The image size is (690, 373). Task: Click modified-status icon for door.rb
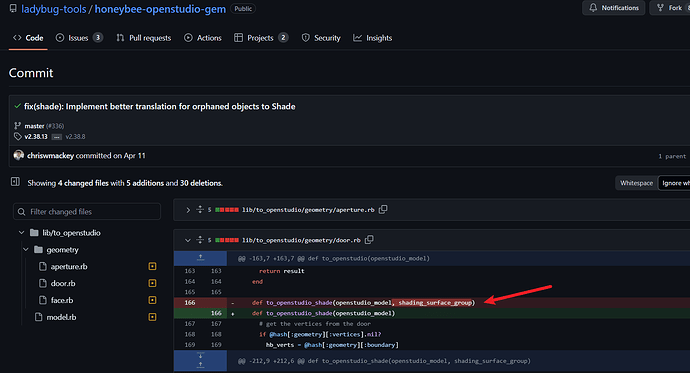[x=152, y=283]
